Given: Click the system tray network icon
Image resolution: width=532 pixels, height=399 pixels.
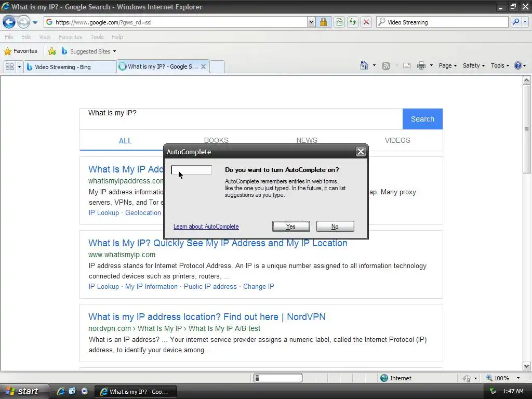Looking at the screenshot, I should click(493, 391).
